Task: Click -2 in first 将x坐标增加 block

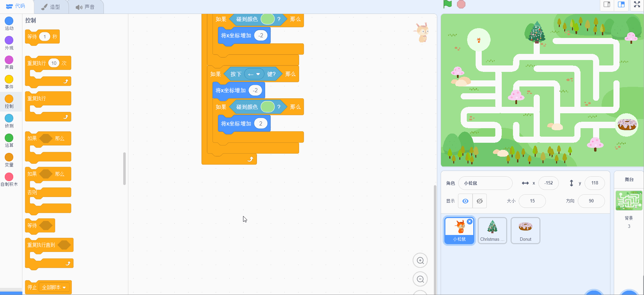Action: 261,35
